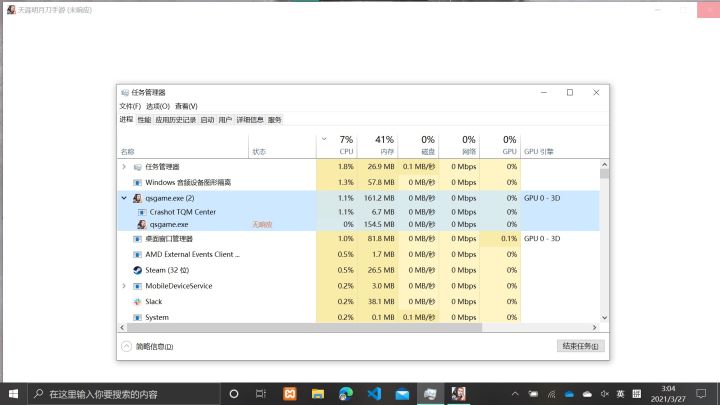Sort by GPU 引擎 column header
Image resolution: width=720 pixels, height=405 pixels.
560,145
